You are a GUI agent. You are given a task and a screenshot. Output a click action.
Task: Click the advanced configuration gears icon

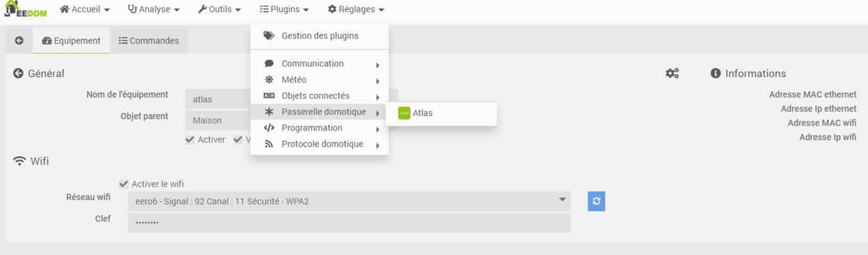[x=672, y=73]
